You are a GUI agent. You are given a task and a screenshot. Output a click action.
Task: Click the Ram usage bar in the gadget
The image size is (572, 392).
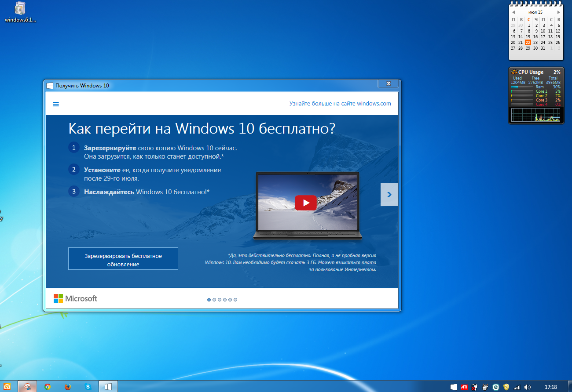coord(522,87)
